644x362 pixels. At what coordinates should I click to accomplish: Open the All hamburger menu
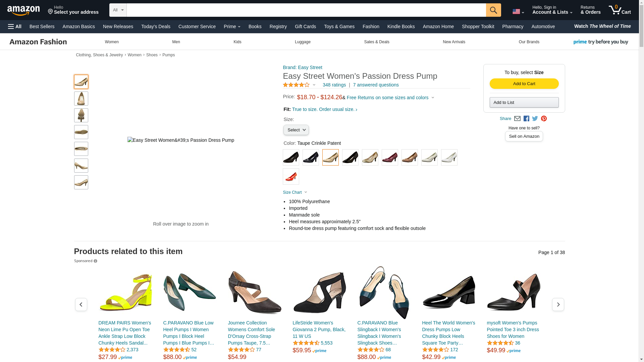pyautogui.click(x=15, y=26)
